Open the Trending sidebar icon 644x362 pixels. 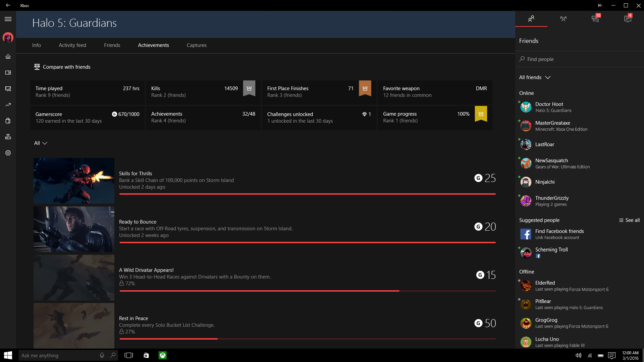[8, 105]
